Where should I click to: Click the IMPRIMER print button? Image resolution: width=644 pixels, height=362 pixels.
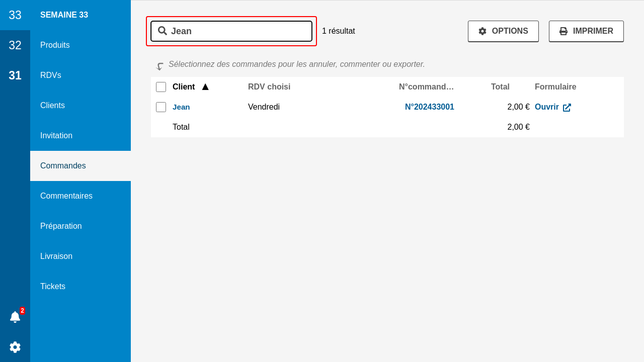pyautogui.click(x=586, y=31)
